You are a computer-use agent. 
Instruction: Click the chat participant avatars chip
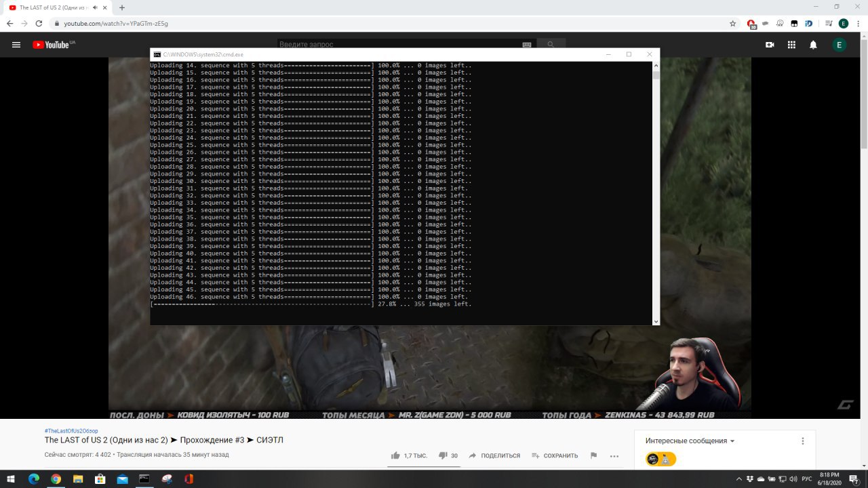[x=660, y=460]
